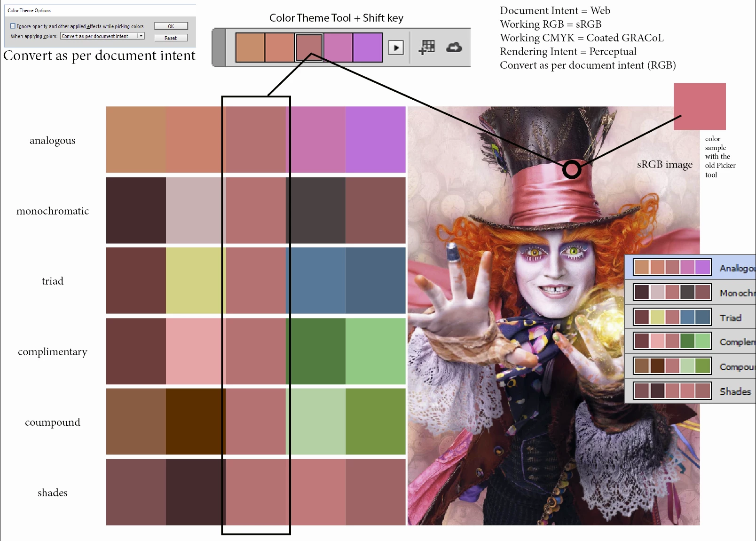
Task: Select the highlighted dusty rose toolbar swatch
Action: pyautogui.click(x=309, y=48)
